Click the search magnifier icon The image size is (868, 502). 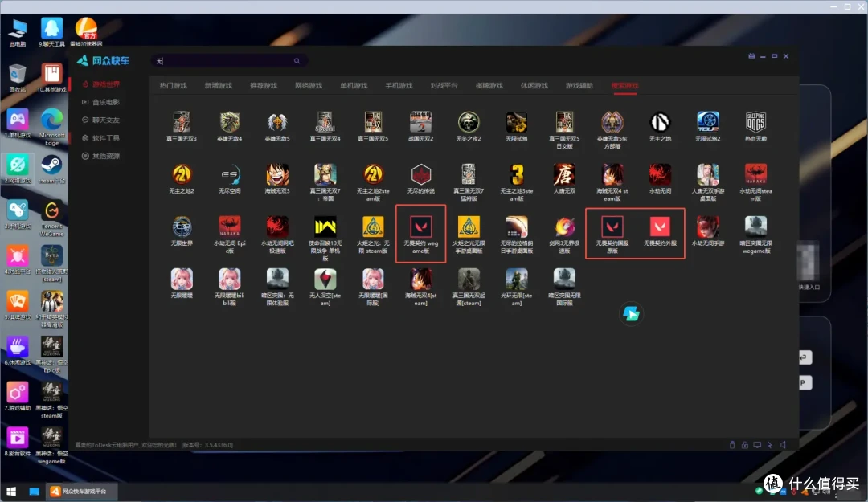click(x=297, y=61)
